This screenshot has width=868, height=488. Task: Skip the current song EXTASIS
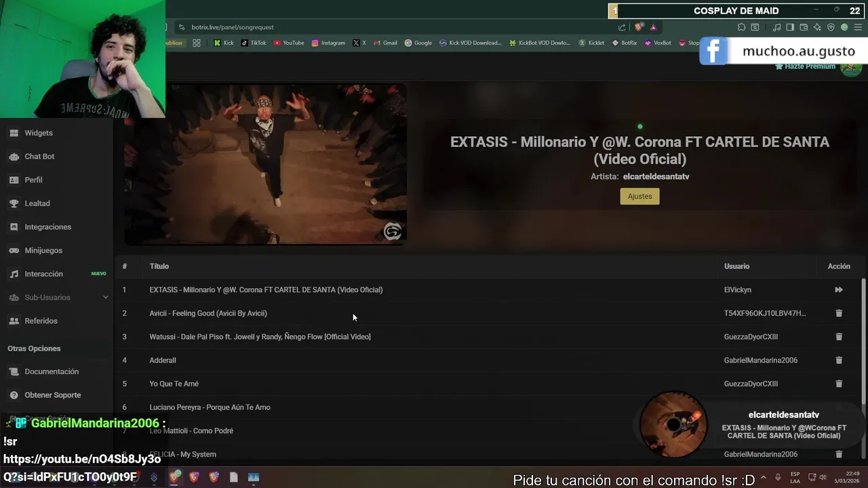pos(839,290)
